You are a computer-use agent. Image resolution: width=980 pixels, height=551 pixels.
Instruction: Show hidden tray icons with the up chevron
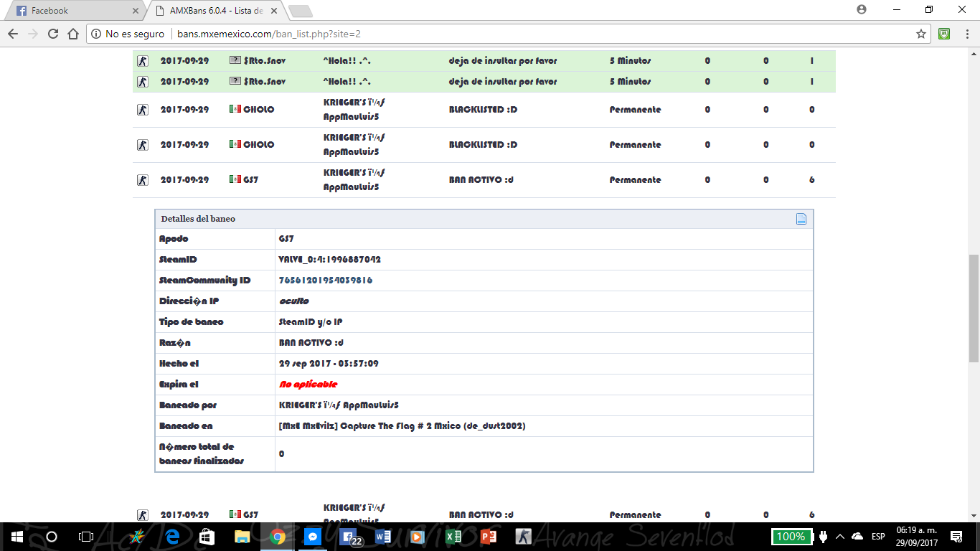pos(840,536)
